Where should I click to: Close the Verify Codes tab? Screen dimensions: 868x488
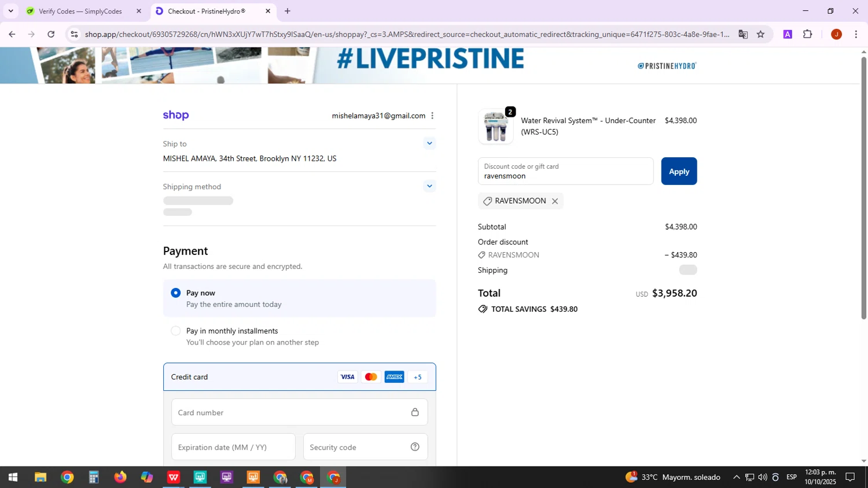click(x=139, y=11)
